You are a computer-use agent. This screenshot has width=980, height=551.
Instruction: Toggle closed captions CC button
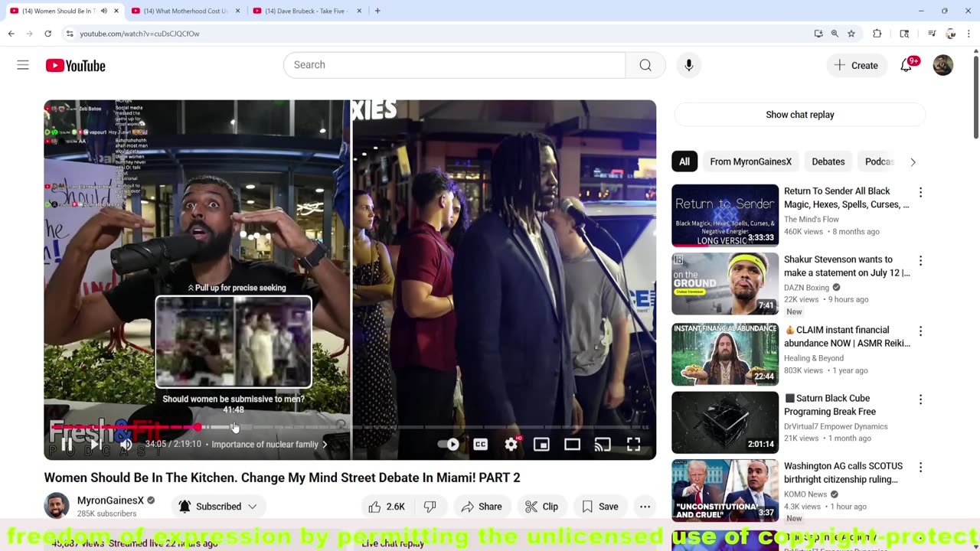(x=480, y=444)
